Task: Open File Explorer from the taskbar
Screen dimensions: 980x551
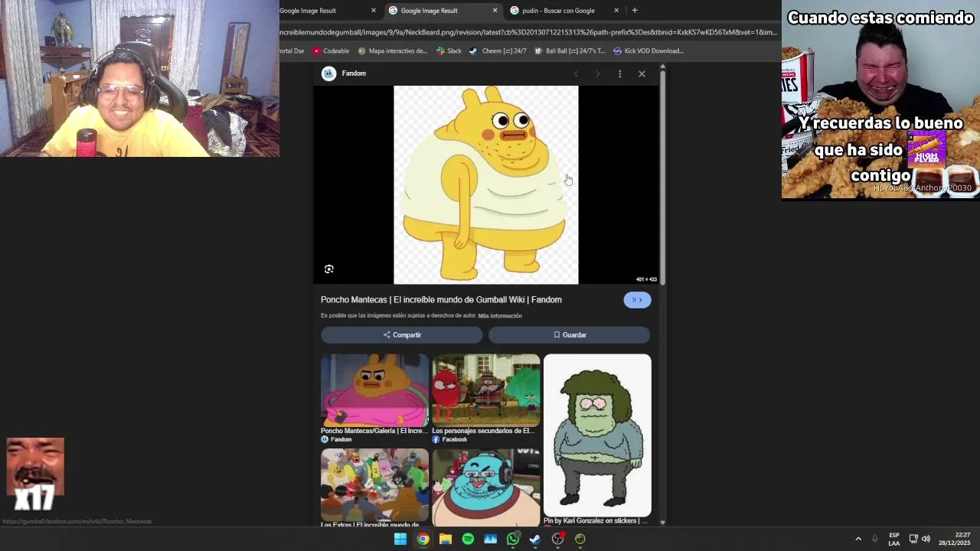Action: [445, 539]
